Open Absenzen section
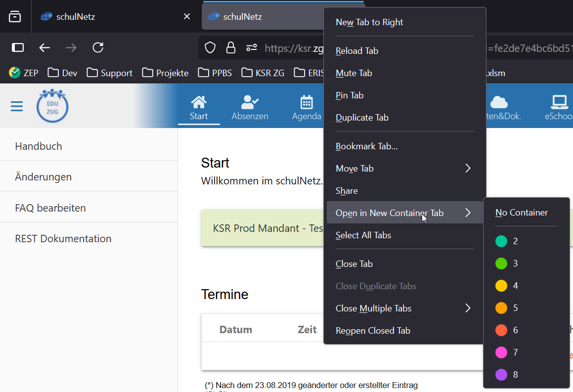 point(250,108)
